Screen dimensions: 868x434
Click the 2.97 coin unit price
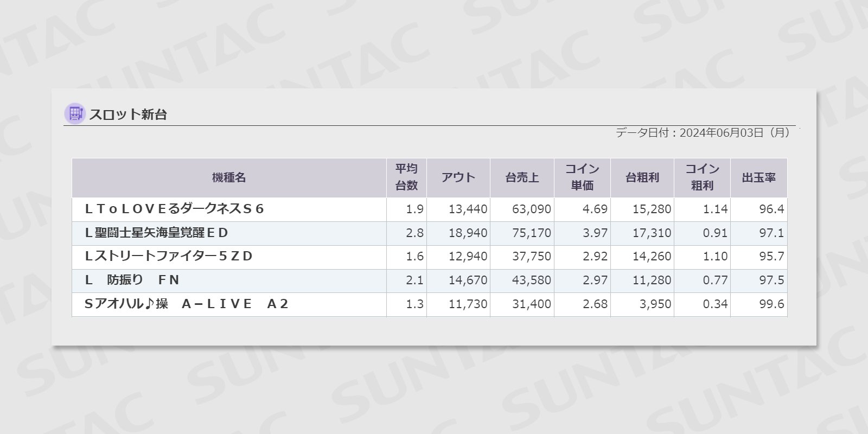point(595,280)
